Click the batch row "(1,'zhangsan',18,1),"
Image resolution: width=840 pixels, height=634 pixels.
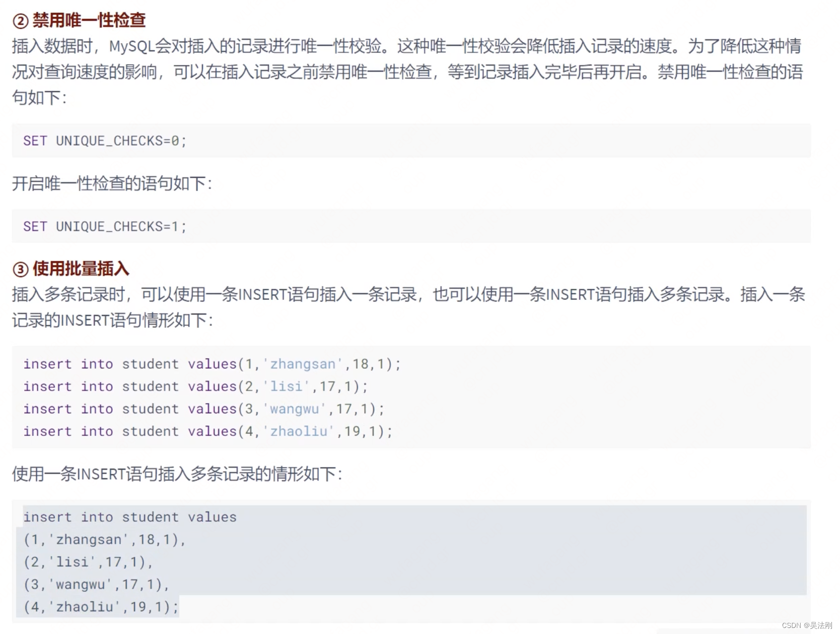click(x=105, y=540)
